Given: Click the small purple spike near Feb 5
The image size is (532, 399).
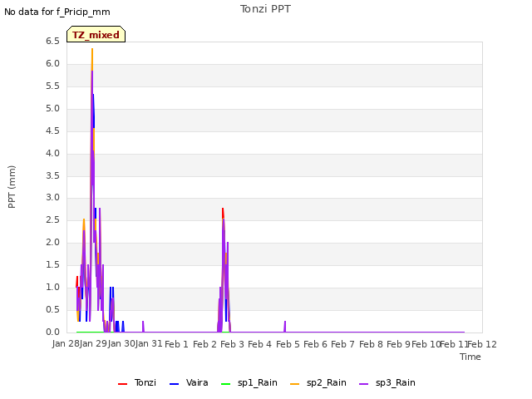Looking at the screenshot, I should coord(285,327).
